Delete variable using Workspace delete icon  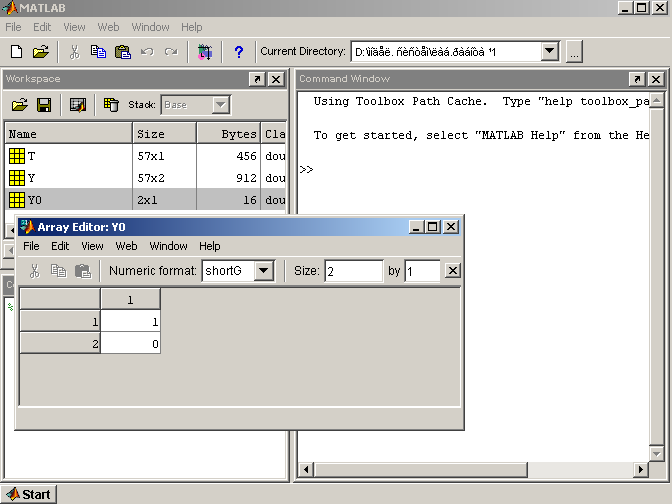click(x=111, y=105)
